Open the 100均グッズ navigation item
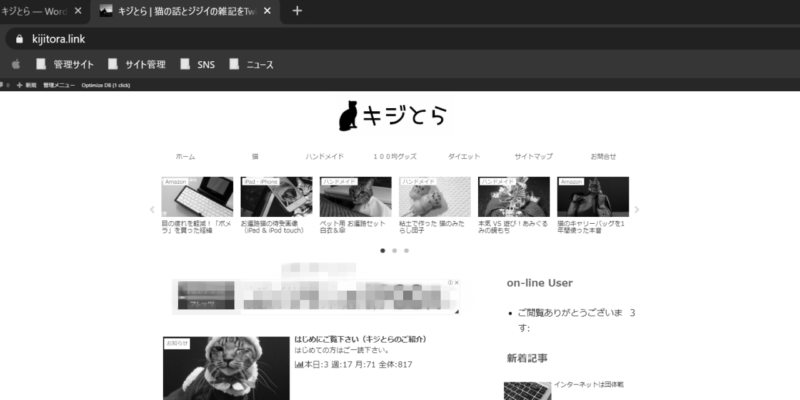Screen dimensions: 800x400 pyautogui.click(x=394, y=157)
